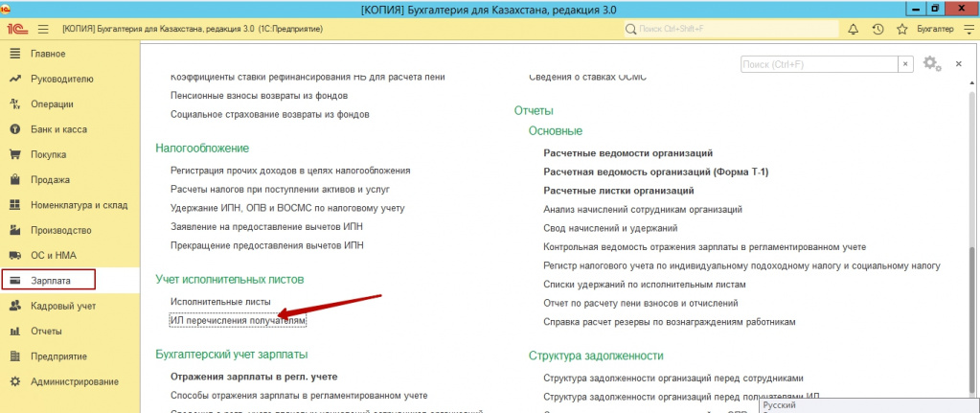Open Способы отражения зарплаты в регламентированном учете
The width and height of the screenshot is (980, 413).
pos(299,395)
